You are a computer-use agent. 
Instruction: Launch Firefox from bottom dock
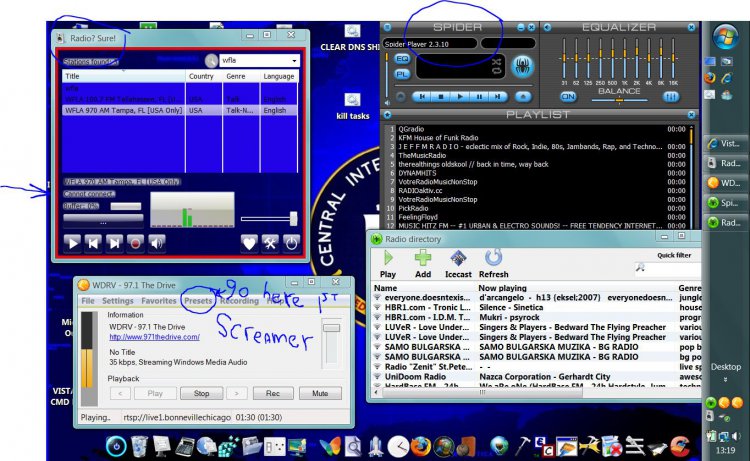pyautogui.click(x=420, y=447)
